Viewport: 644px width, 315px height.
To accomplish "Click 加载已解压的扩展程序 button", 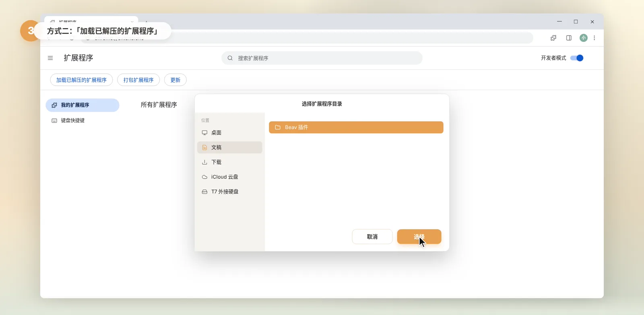I will [x=81, y=80].
